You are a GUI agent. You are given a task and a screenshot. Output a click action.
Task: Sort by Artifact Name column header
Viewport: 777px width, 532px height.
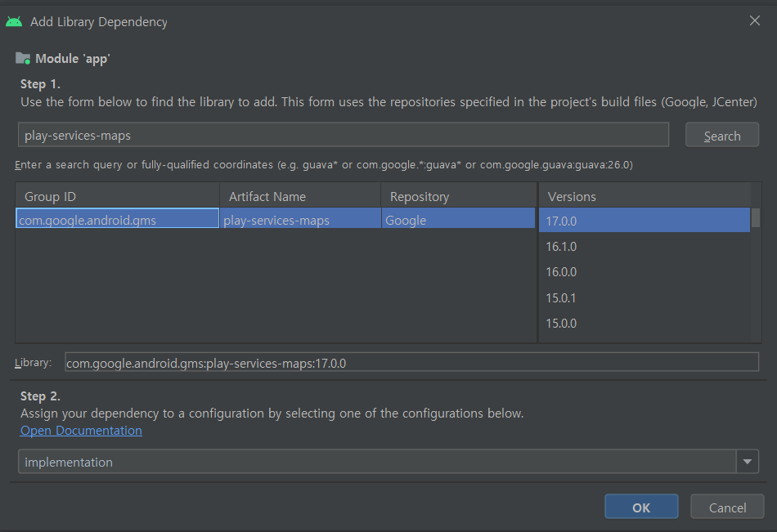(300, 196)
